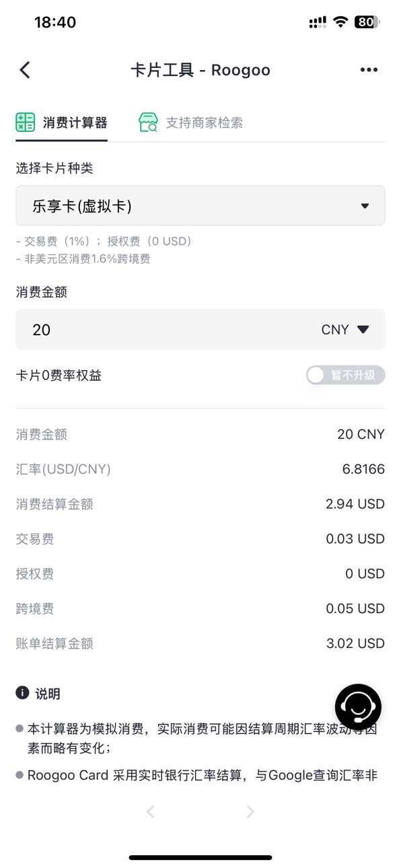Open the CNY currency dropdown
The height and width of the screenshot is (868, 401).
[345, 330]
